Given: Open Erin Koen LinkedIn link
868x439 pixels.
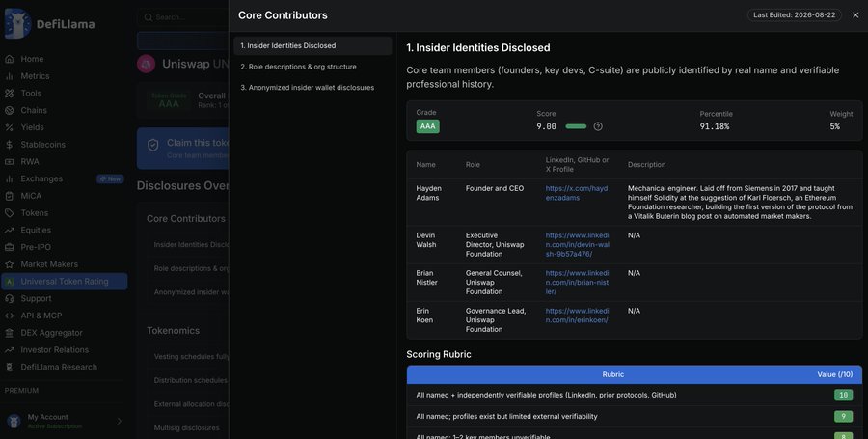Looking at the screenshot, I should 577,316.
